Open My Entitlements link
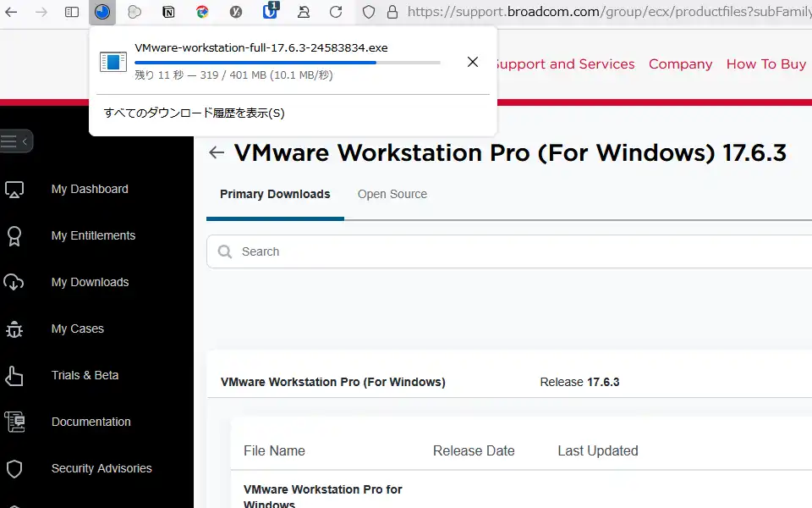This screenshot has width=812, height=508. [x=93, y=236]
